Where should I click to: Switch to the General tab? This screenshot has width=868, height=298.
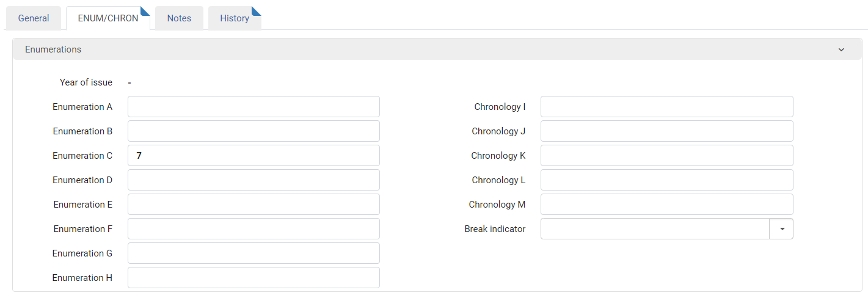(34, 18)
